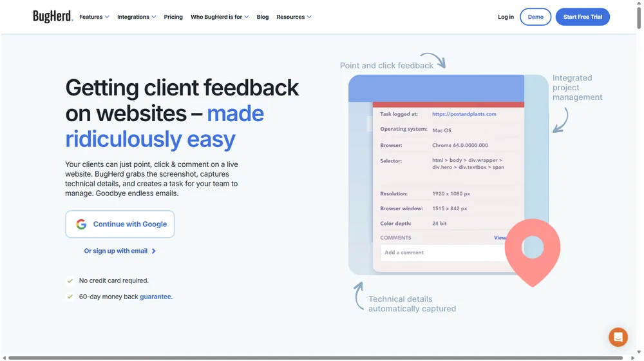Click Or sign up with email link
The height and width of the screenshot is (361, 644).
(x=120, y=251)
